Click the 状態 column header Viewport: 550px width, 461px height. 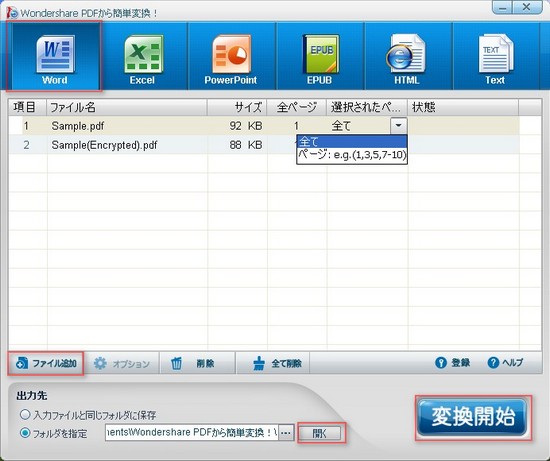(x=463, y=107)
